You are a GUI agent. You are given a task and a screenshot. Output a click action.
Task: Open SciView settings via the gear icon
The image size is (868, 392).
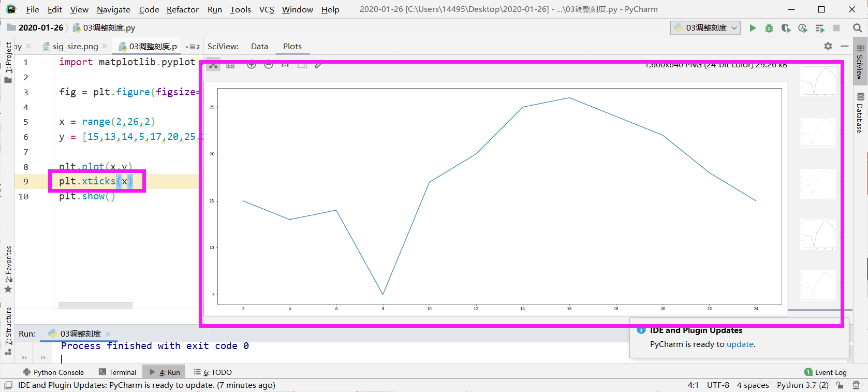(x=828, y=46)
